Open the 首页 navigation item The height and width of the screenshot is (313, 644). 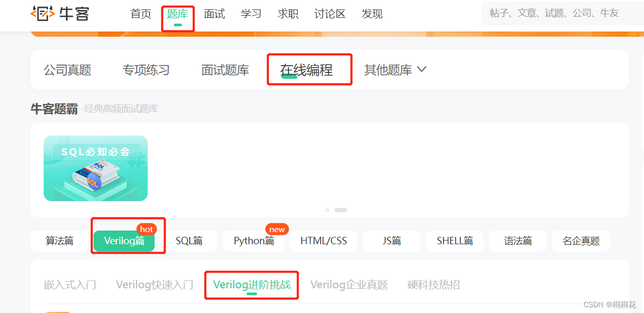tap(141, 14)
